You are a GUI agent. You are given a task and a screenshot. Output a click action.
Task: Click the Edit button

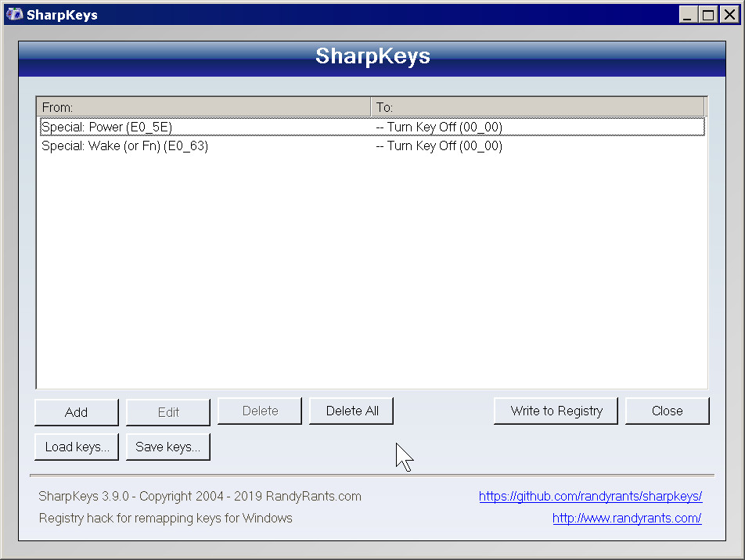click(168, 412)
